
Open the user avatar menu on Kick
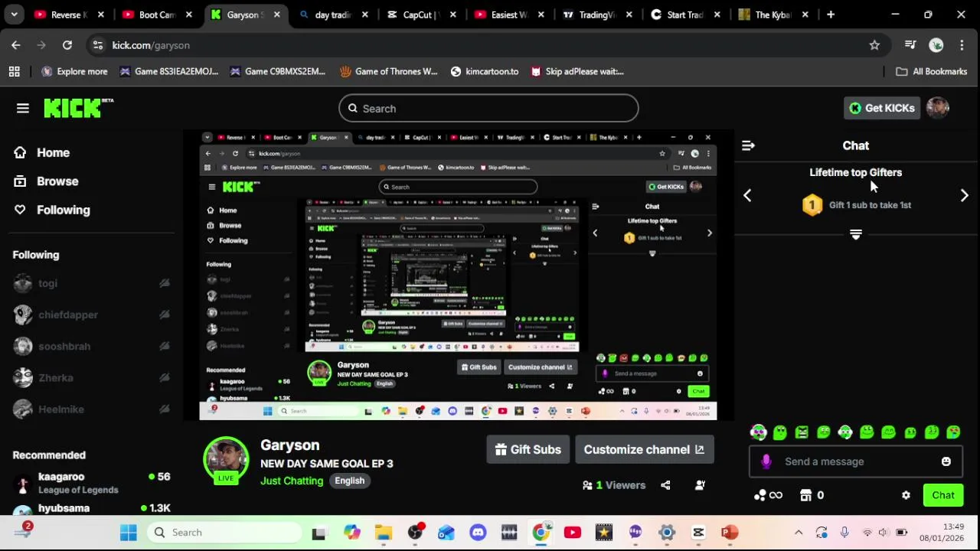tap(938, 108)
